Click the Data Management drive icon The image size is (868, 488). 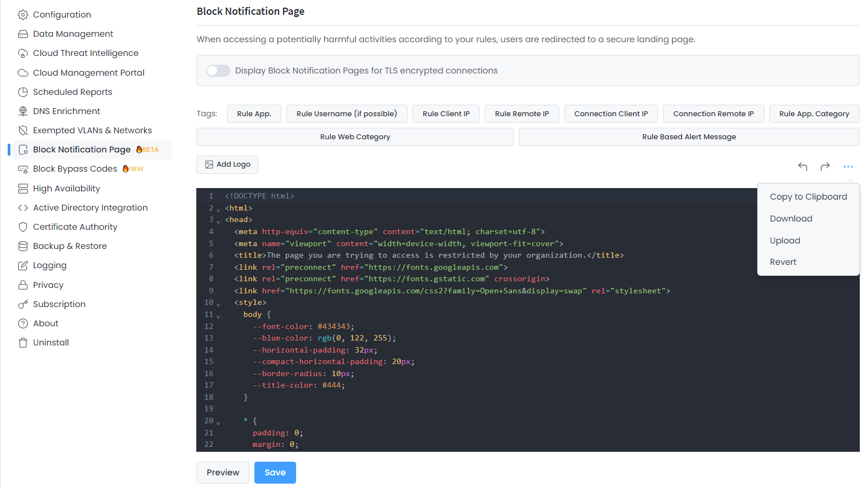pyautogui.click(x=23, y=34)
